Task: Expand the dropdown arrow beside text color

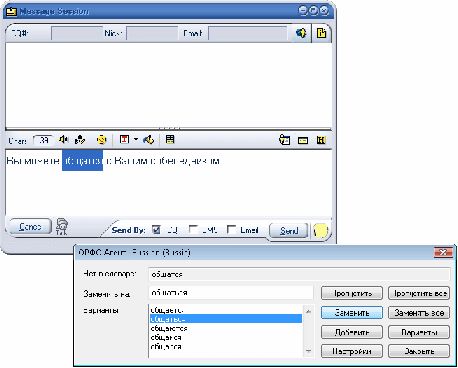Action: (x=136, y=139)
